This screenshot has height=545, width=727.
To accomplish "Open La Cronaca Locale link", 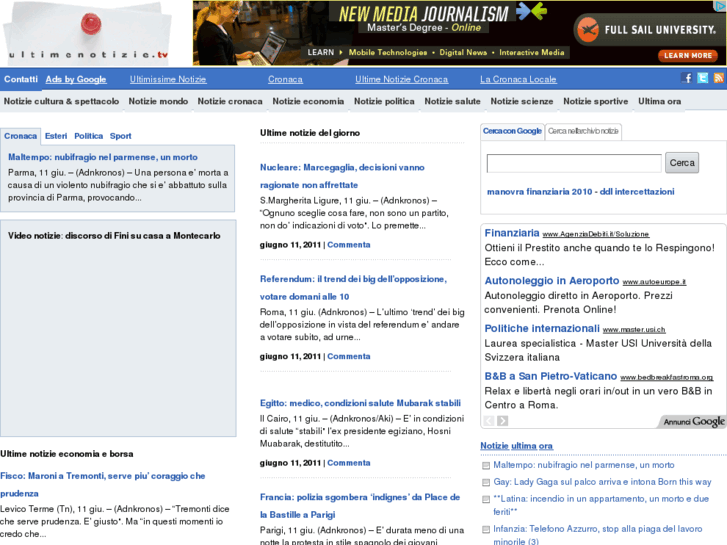I will pos(518,79).
